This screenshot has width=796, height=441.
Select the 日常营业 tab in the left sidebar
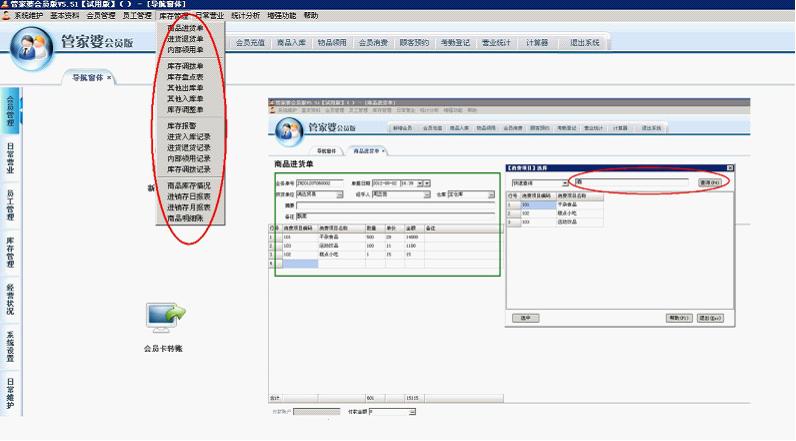pos(10,158)
